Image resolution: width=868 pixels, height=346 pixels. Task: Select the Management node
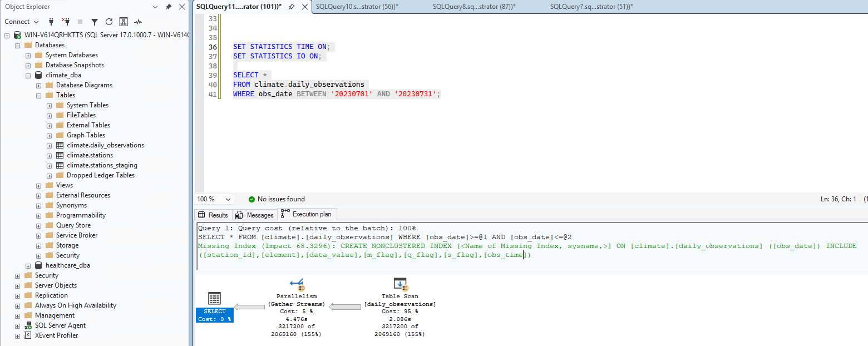click(x=55, y=315)
